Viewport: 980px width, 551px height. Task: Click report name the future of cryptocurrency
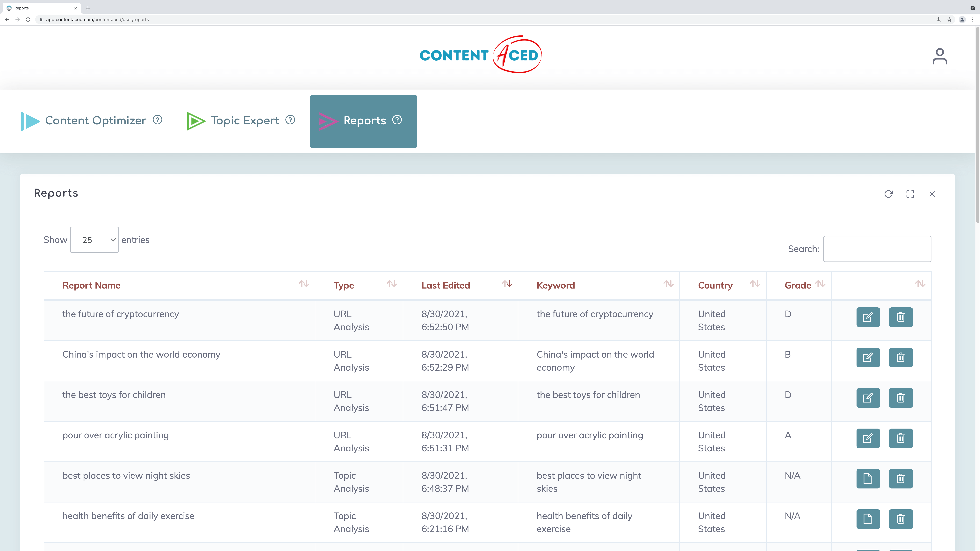[x=120, y=314]
